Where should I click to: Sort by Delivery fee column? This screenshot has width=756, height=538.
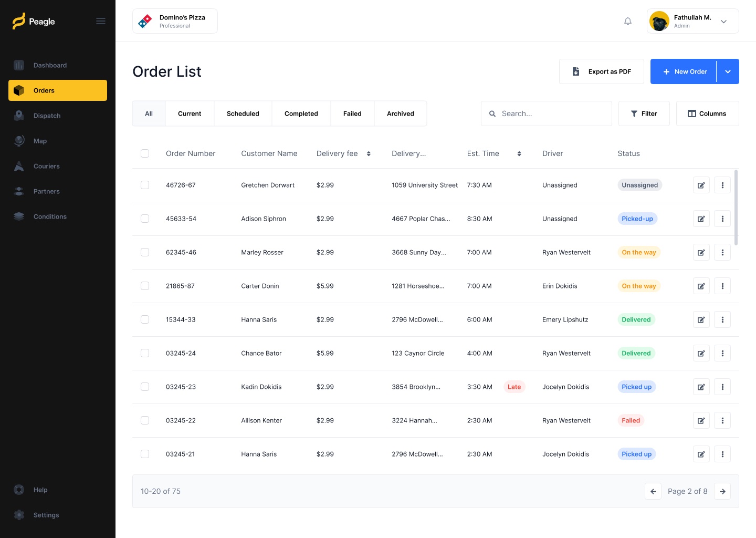pos(369,153)
